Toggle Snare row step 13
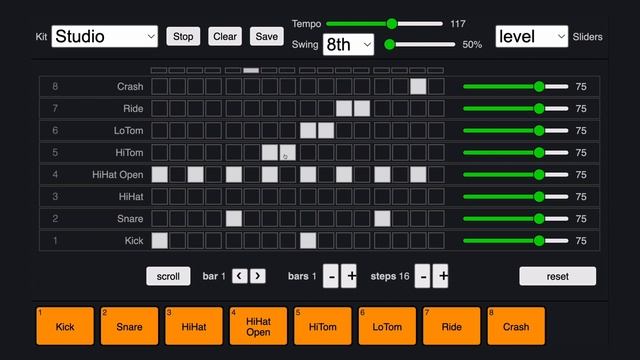This screenshot has width=640, height=360. (x=382, y=219)
